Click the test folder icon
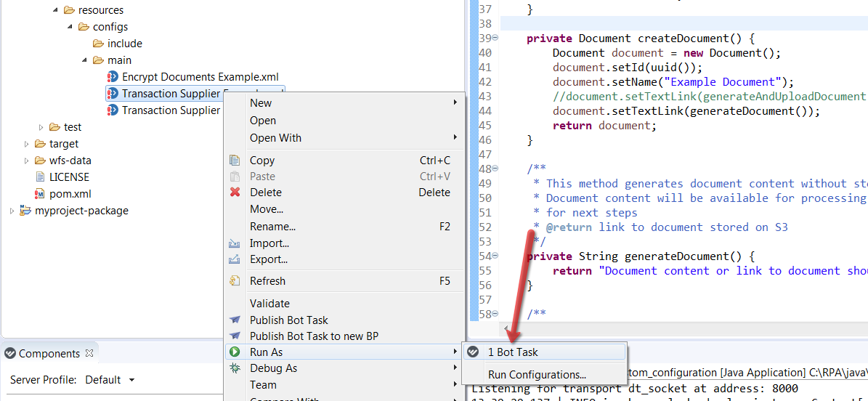 54,127
